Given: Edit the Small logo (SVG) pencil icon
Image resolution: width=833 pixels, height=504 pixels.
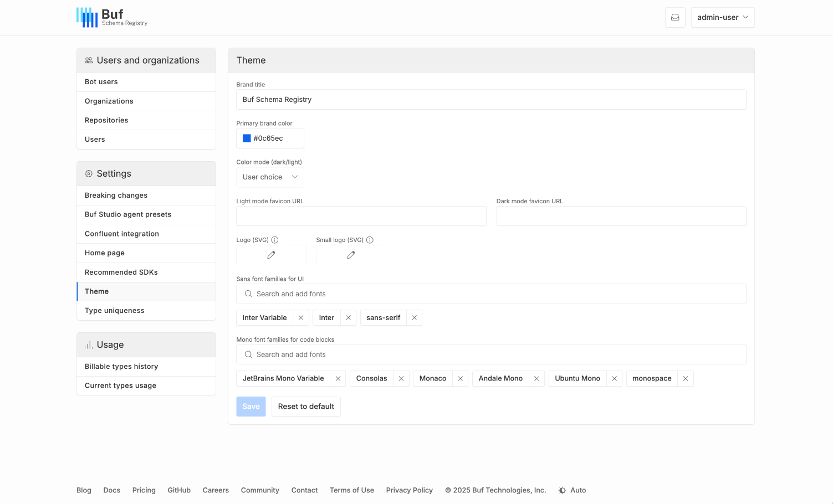Looking at the screenshot, I should click(351, 255).
